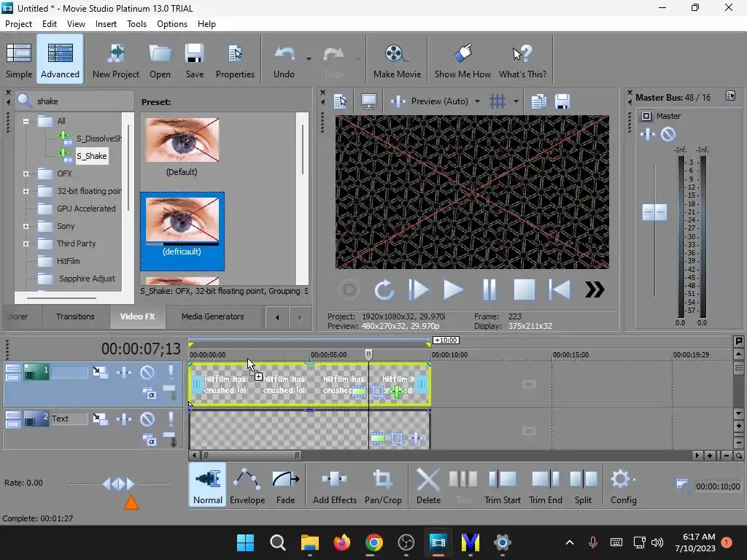Switch to the Video FX tab
747x560 pixels.
tap(137, 316)
